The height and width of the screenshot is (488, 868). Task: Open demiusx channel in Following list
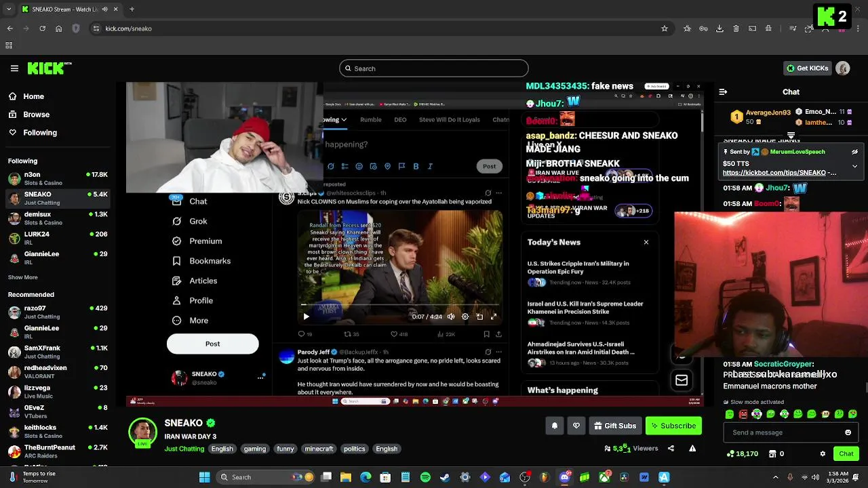[x=58, y=218]
